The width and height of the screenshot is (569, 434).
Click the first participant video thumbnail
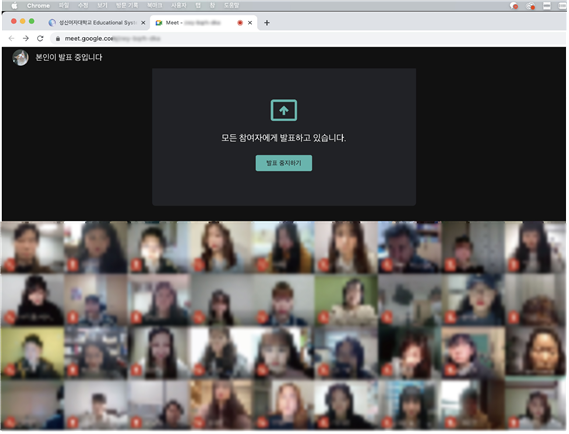pos(33,247)
